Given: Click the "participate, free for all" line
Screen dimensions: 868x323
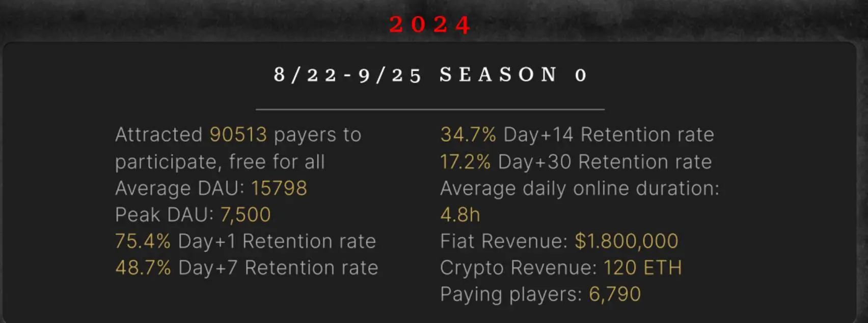Looking at the screenshot, I should tap(220, 162).
